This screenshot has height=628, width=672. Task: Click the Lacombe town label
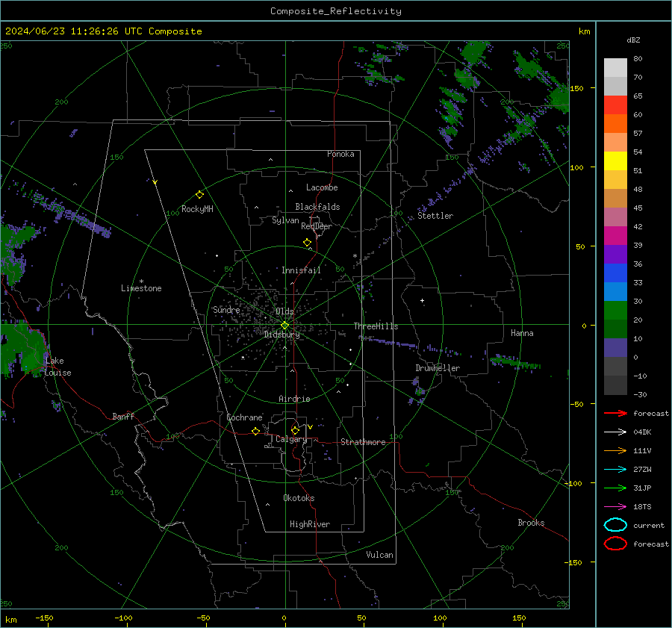322,187
